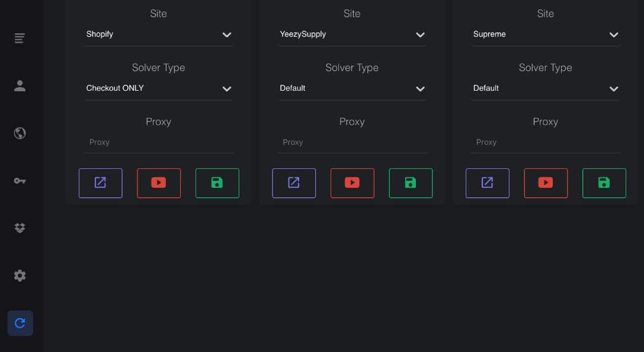Focus the Proxy field on YeezySupply card
The height and width of the screenshot is (352, 644).
click(x=353, y=143)
